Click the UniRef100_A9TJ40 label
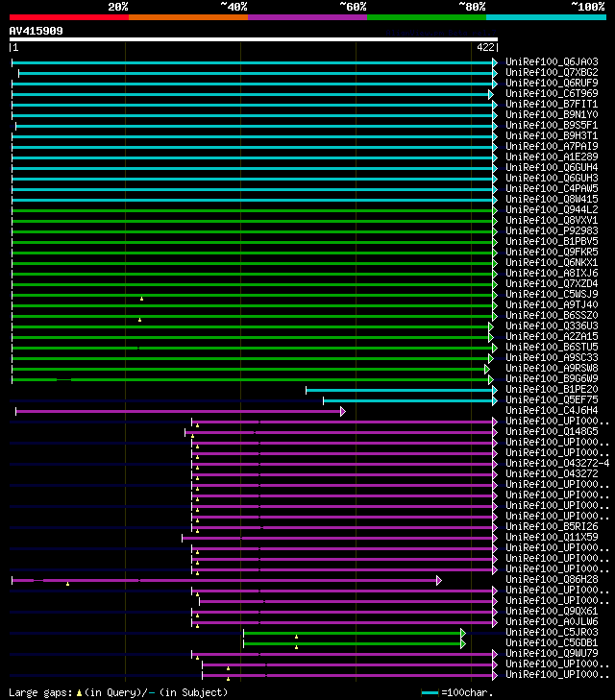Screen dimensions: 615x700 point(552,305)
